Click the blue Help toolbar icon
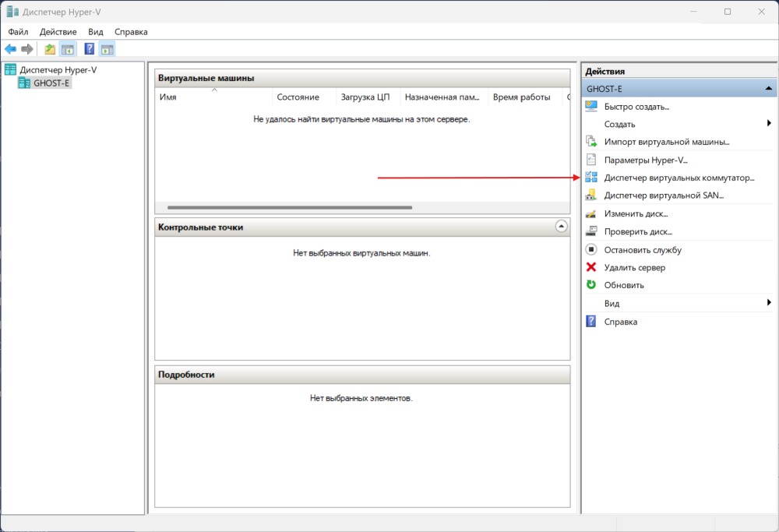The width and height of the screenshot is (779, 532). point(90,49)
